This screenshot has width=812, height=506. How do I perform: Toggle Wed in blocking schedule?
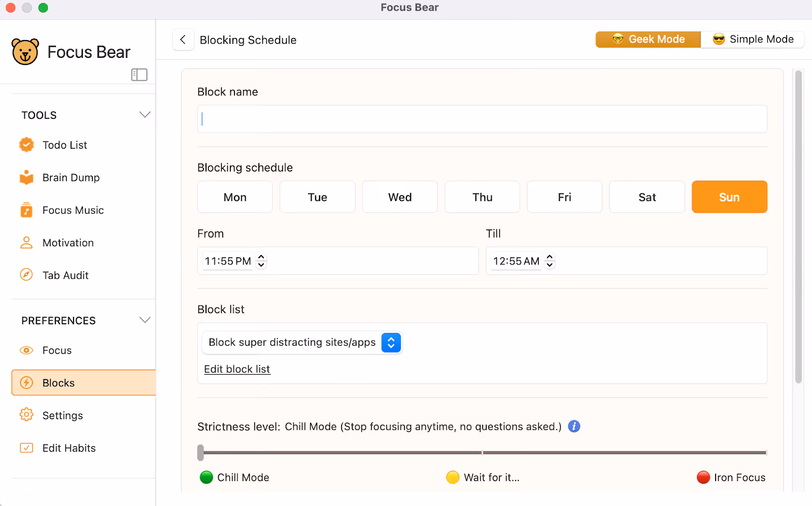click(x=400, y=197)
